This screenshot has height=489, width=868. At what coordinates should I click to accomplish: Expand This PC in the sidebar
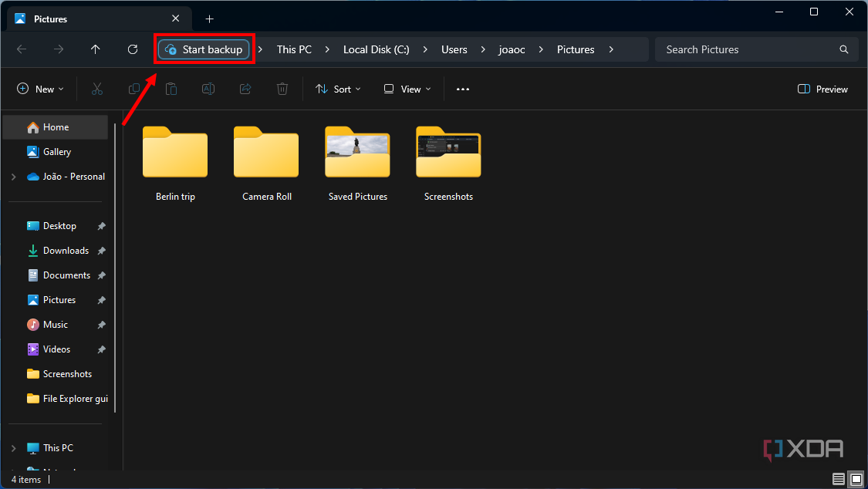click(x=13, y=447)
